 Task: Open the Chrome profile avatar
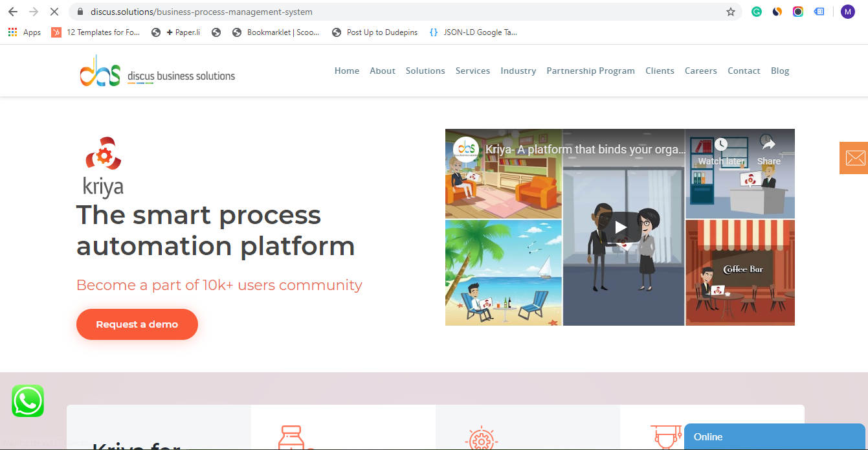tap(847, 12)
